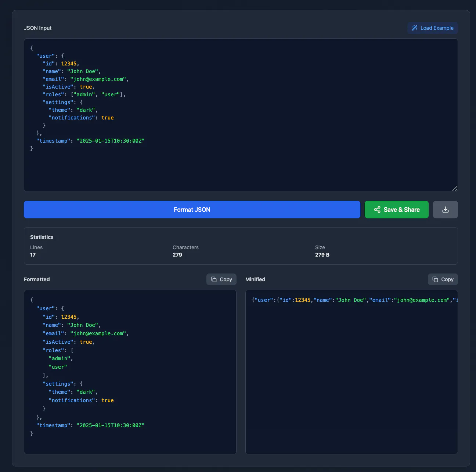Viewport: 476px width, 472px height.
Task: Click "name" key in Minified output
Action: (323, 300)
